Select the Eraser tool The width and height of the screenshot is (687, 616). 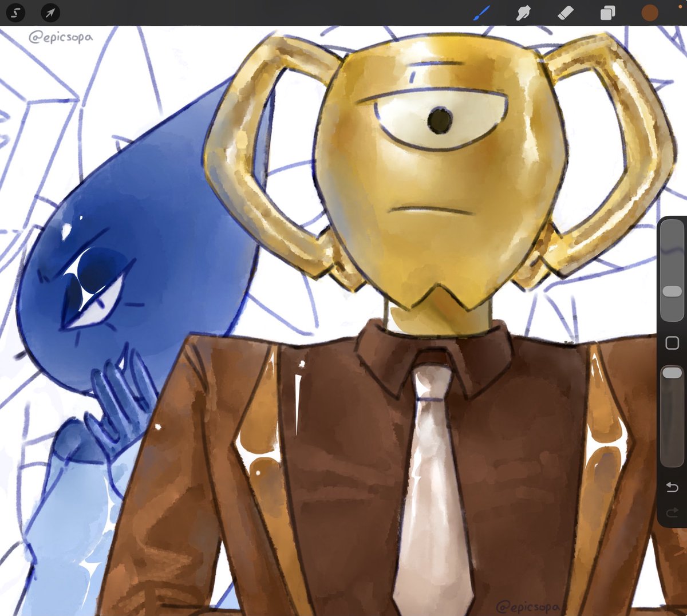tap(566, 13)
